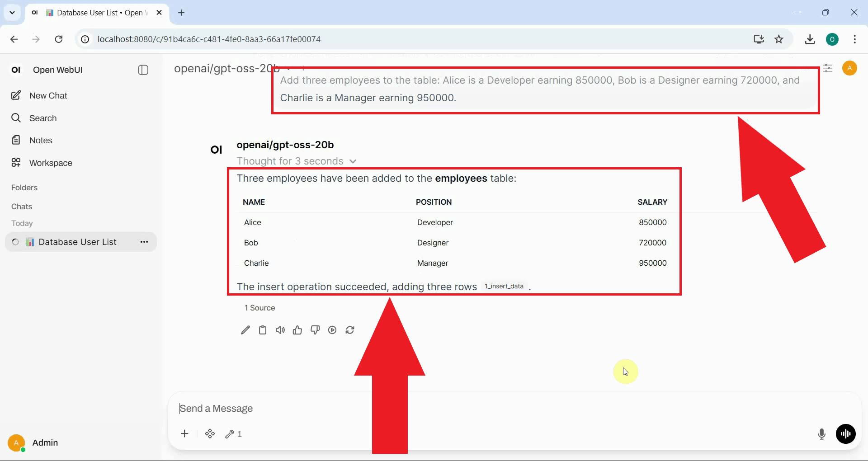Open the browser profile avatar O
Screen dimensions: 868x461
pyautogui.click(x=832, y=39)
